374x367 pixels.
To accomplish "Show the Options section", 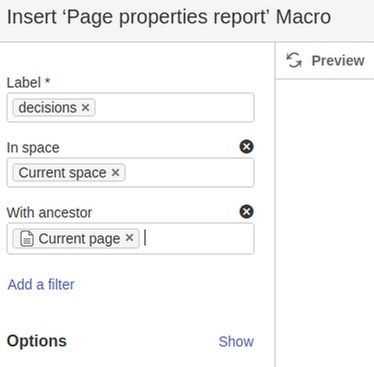I will tap(236, 341).
